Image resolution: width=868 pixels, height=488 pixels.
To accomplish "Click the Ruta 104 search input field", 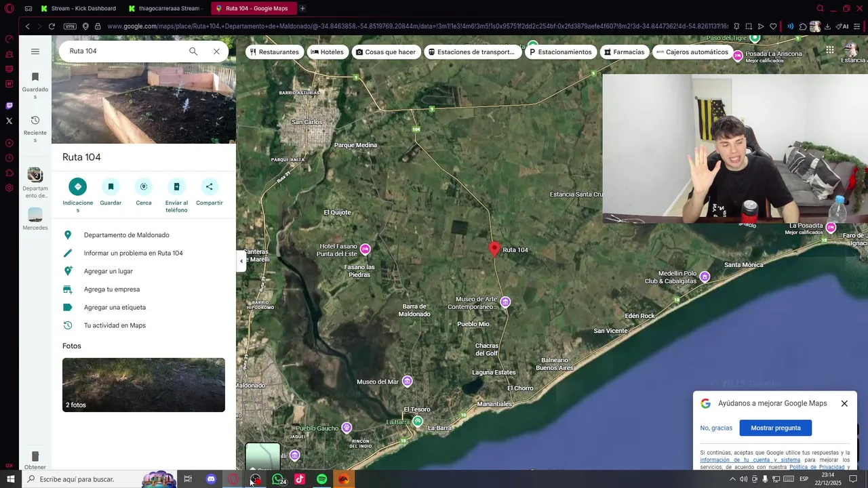I will point(125,52).
